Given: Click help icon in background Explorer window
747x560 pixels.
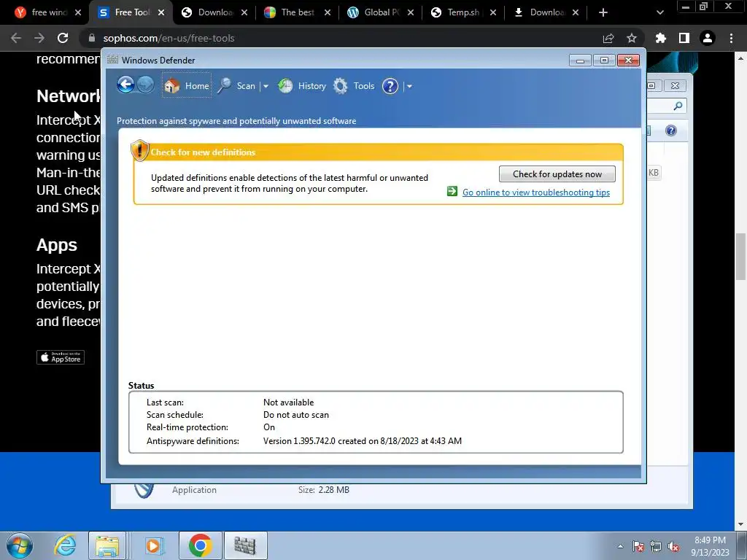Looking at the screenshot, I should pos(671,131).
